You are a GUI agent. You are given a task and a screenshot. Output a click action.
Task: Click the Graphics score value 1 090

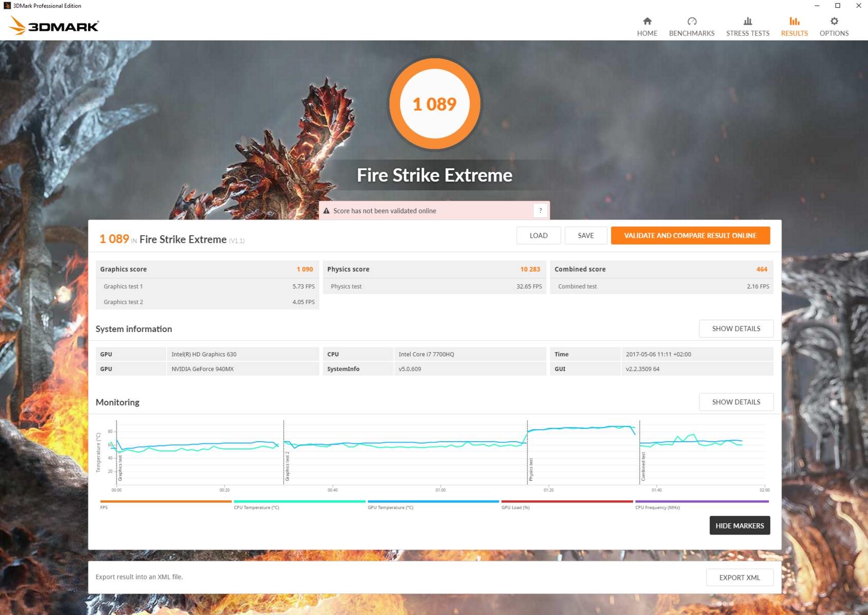(305, 269)
